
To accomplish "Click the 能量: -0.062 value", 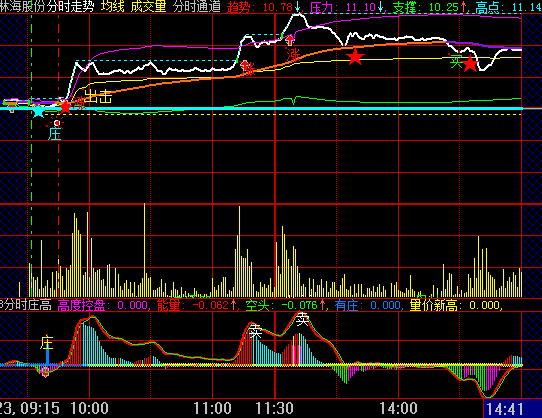I will tap(197, 305).
